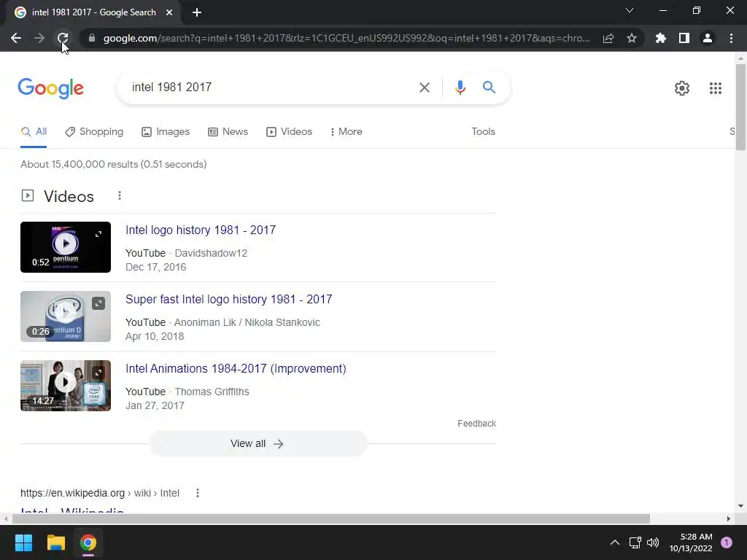Screen dimensions: 747x560
Task: Open Intel logo history 1981 - 2017 link
Action: coord(201,230)
